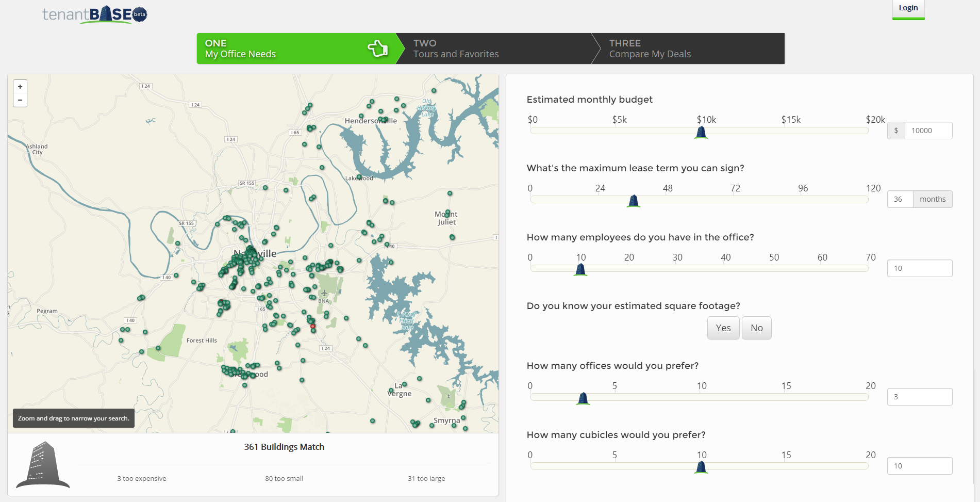Image resolution: width=980 pixels, height=502 pixels.
Task: Click the Mount Juliet label on map
Action: [x=446, y=218]
